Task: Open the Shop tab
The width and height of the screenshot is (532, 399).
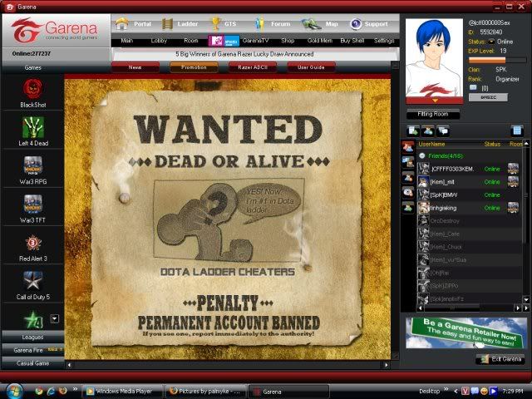Action: coord(288,41)
